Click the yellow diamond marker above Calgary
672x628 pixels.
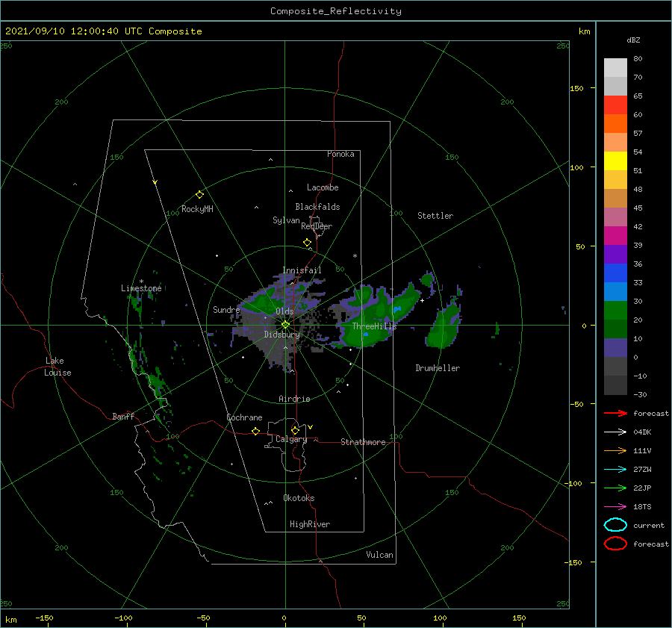[x=295, y=430]
